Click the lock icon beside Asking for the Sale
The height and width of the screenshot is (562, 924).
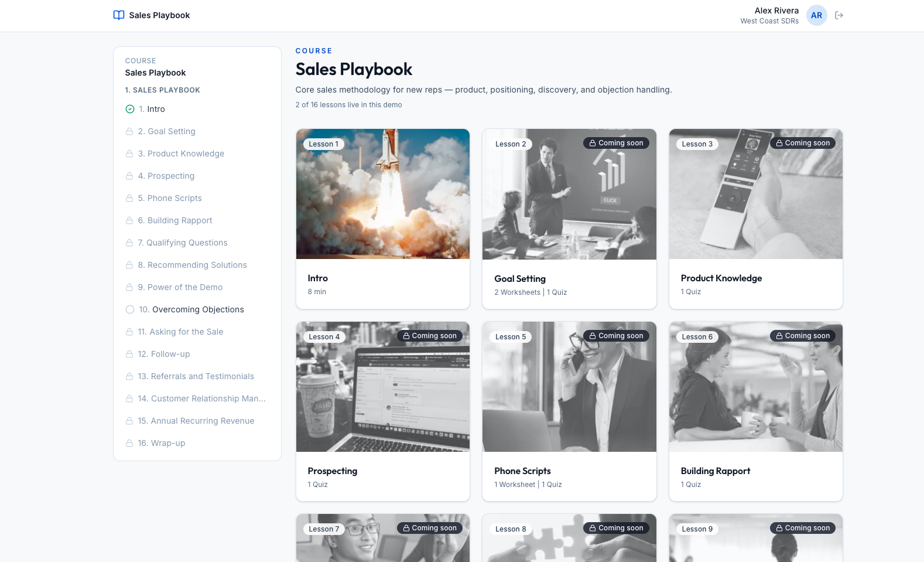tap(129, 332)
